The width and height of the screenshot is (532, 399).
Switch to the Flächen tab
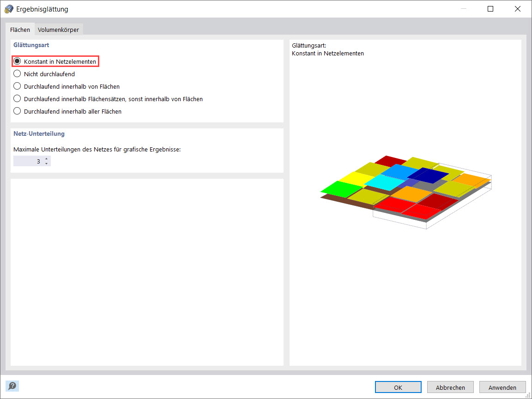pos(20,30)
